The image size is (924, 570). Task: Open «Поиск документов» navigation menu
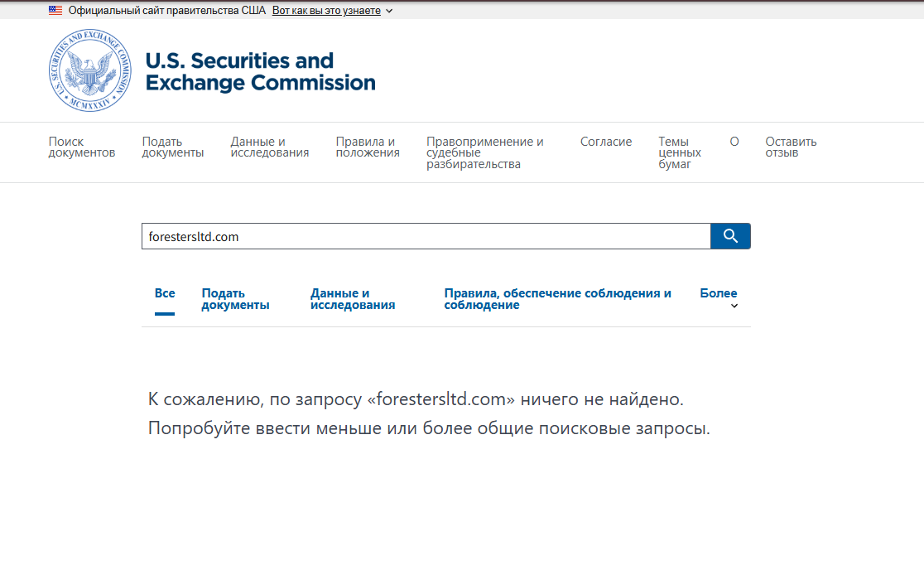tap(82, 147)
